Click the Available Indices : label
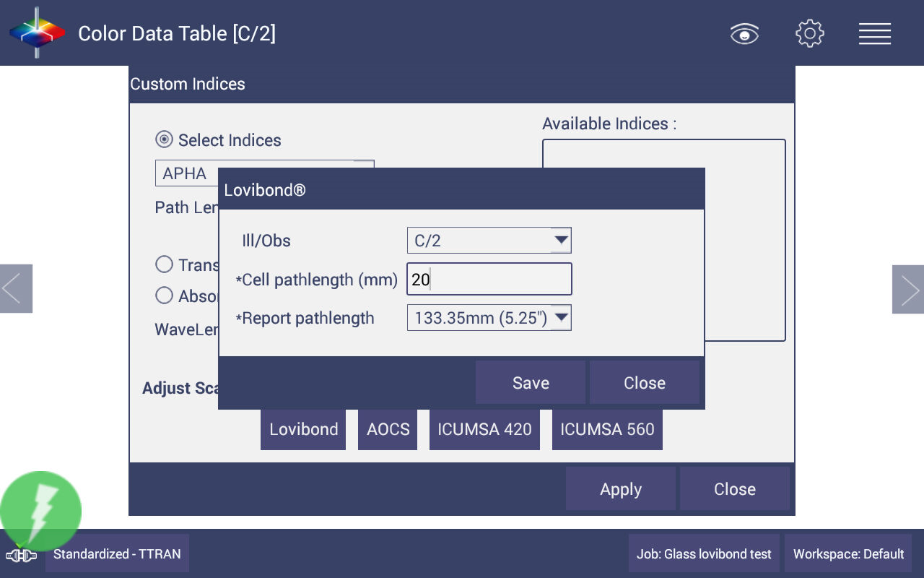924x578 pixels. coord(609,124)
